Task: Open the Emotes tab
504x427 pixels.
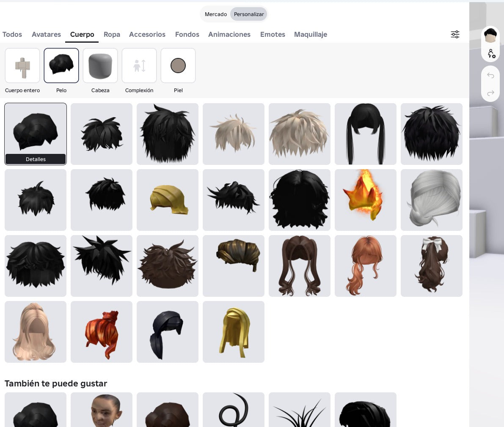Action: (x=273, y=34)
